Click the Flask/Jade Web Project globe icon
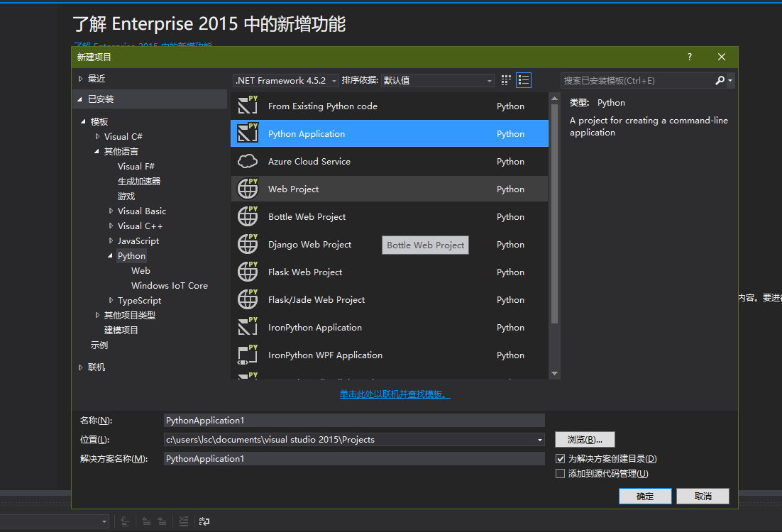782x532 pixels. pyautogui.click(x=248, y=299)
